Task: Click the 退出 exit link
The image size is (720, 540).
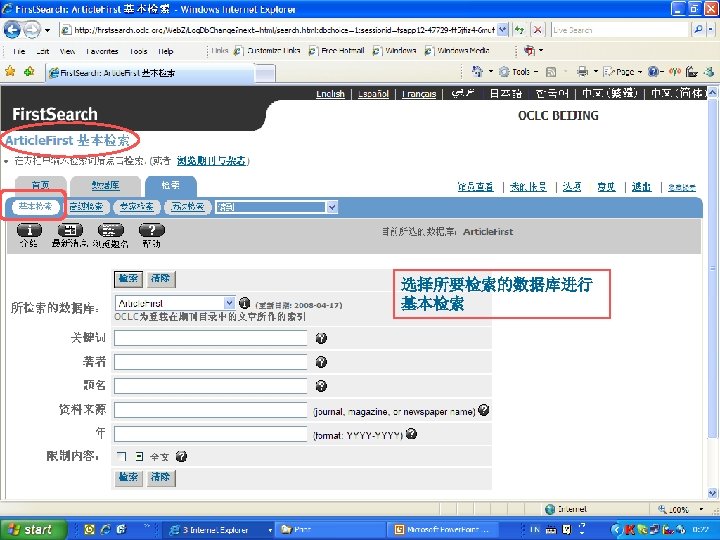Action: click(x=641, y=187)
